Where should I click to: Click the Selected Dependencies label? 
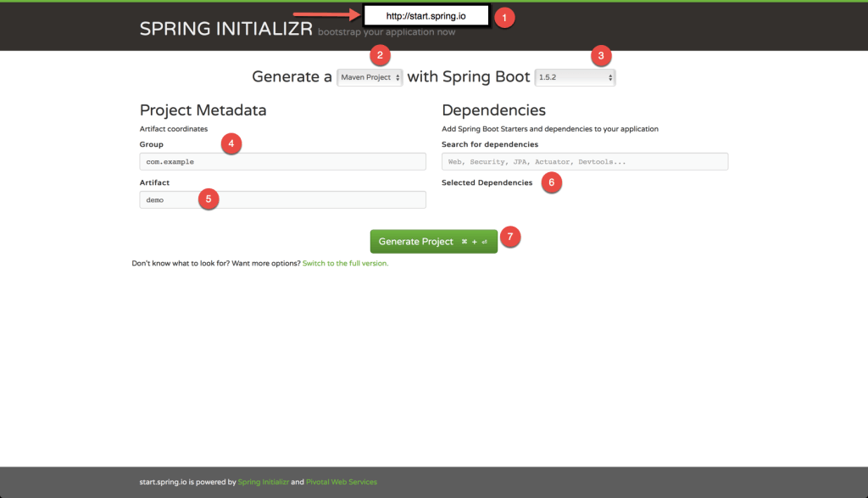[487, 182]
